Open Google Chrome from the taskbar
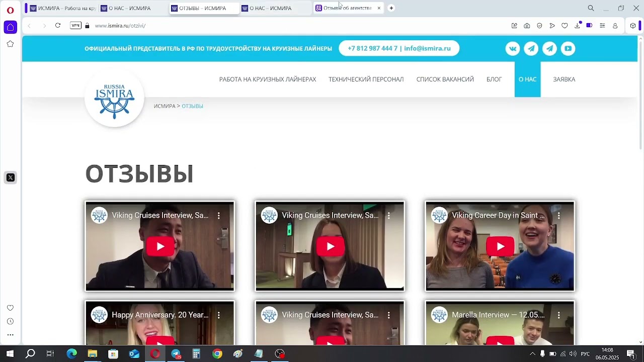The height and width of the screenshot is (362, 644). pos(217,354)
